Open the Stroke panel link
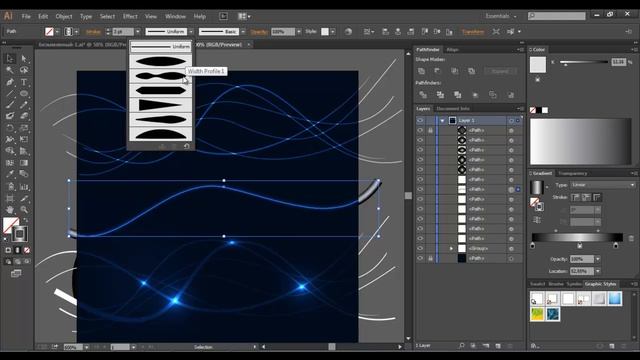Image resolution: width=640 pixels, height=360 pixels. click(x=93, y=31)
